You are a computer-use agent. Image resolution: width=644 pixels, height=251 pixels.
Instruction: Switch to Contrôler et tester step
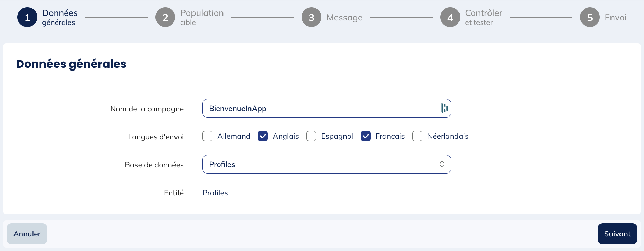tap(483, 17)
